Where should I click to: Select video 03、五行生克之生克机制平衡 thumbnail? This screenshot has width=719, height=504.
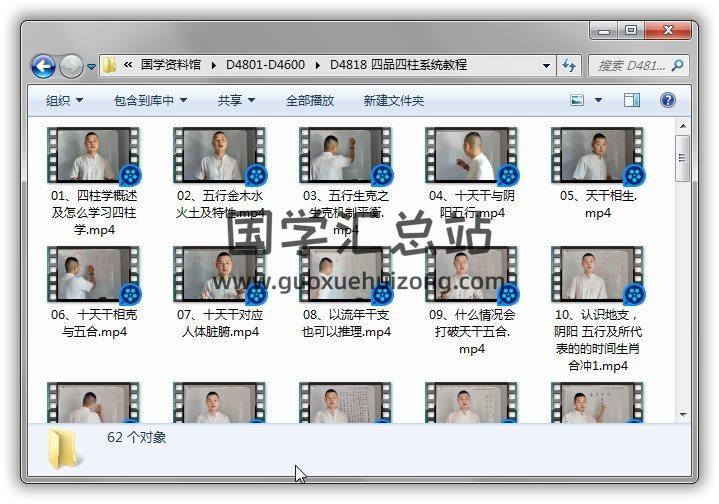[346, 155]
